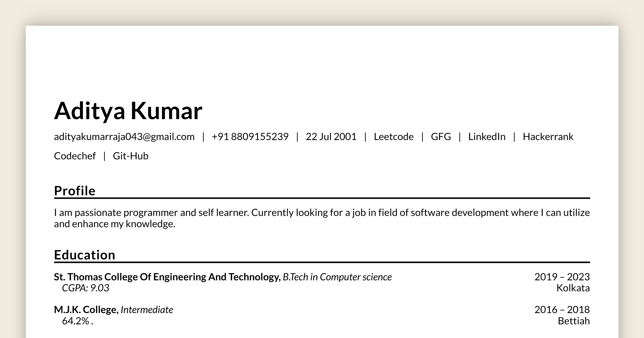The height and width of the screenshot is (338, 644).
Task: Open the GFG profile link
Action: 441,137
